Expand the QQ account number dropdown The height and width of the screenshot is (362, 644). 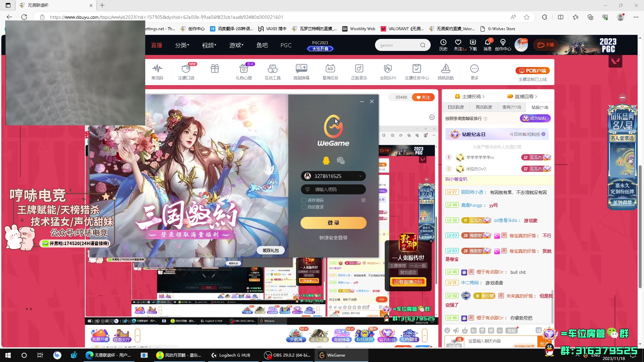(x=361, y=176)
